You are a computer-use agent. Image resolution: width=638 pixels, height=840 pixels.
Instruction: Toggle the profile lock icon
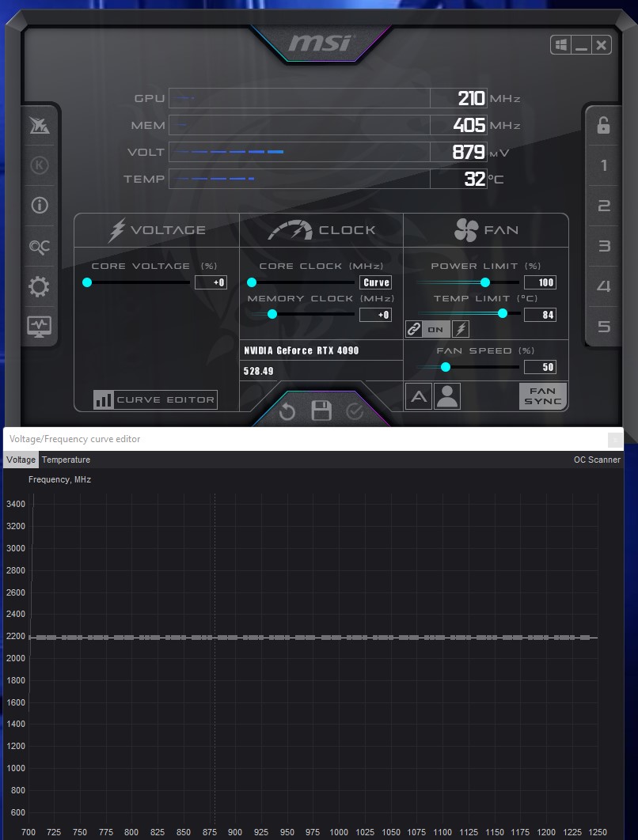[604, 125]
